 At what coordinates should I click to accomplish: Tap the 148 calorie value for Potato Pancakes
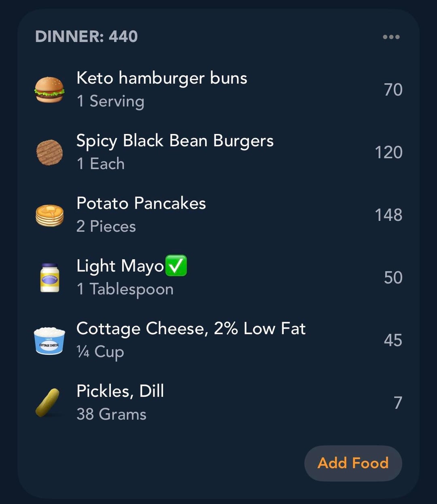[x=388, y=215]
